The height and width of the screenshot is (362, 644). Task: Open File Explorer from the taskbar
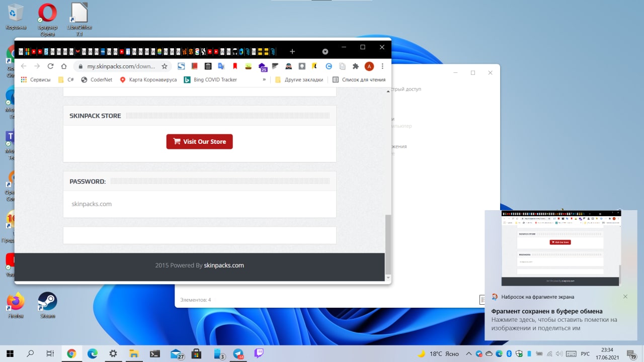134,353
